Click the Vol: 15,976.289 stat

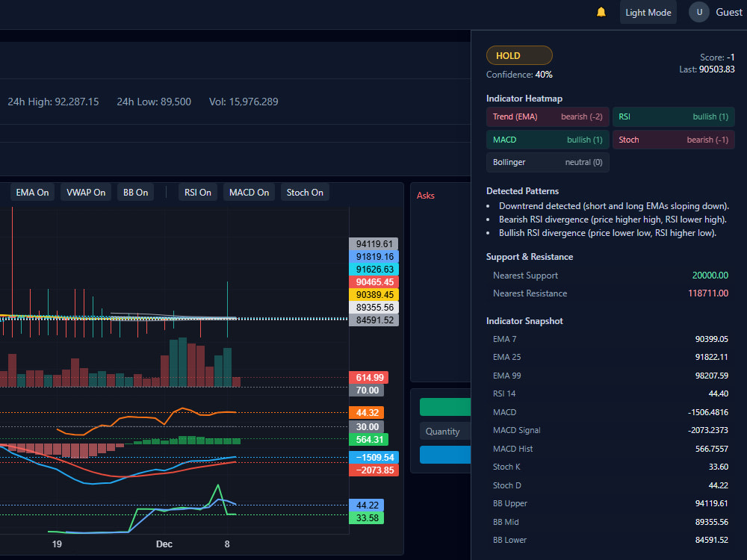244,102
